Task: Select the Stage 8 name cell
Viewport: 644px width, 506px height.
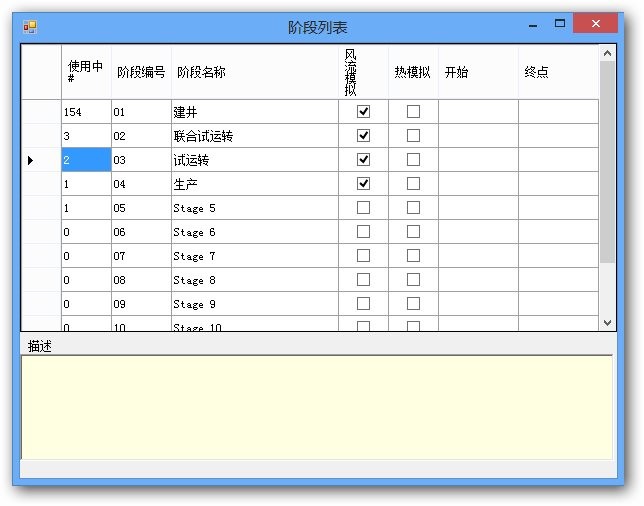Action: (255, 280)
